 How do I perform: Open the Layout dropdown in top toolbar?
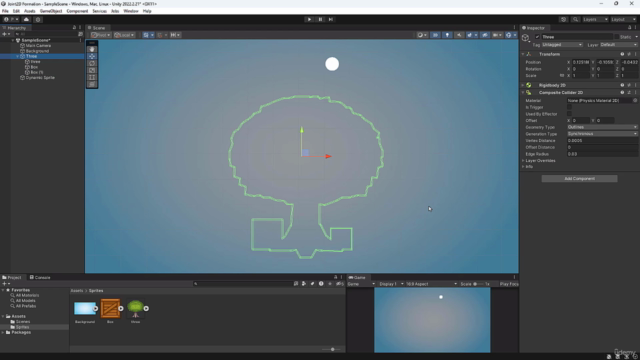[x=623, y=19]
